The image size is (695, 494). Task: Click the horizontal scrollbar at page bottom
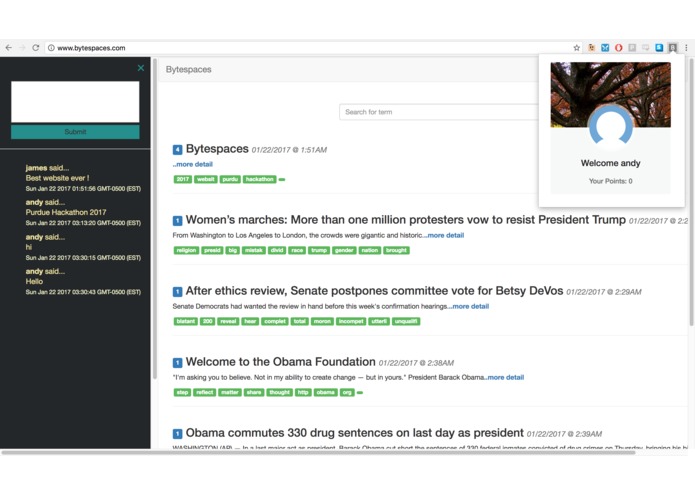(319, 452)
